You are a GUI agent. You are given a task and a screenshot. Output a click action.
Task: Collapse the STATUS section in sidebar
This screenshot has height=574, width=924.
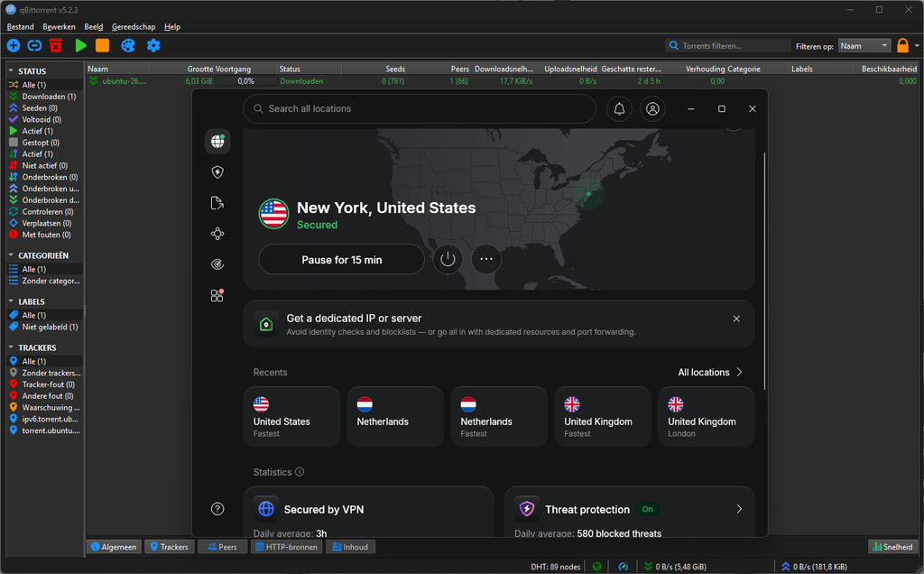[x=11, y=70]
